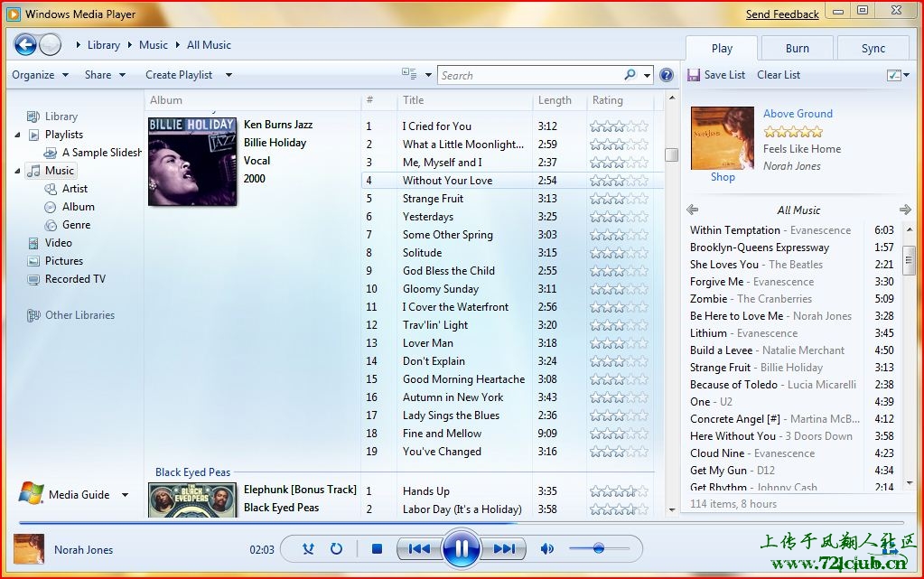Switch to the Sync tab

(873, 49)
